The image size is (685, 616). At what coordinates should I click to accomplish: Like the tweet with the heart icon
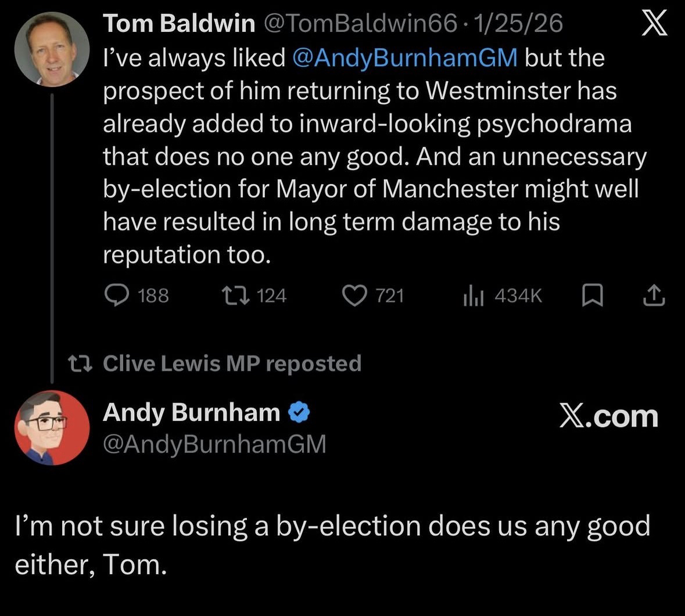354,296
